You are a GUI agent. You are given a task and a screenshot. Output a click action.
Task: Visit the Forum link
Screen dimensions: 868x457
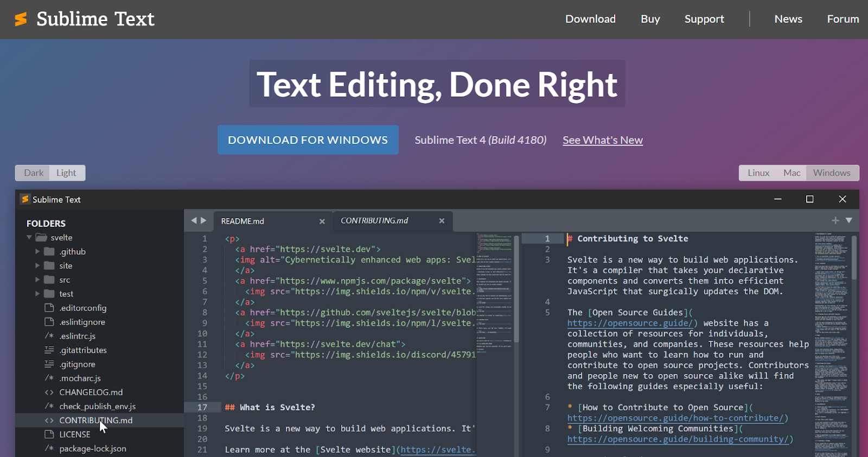(843, 19)
